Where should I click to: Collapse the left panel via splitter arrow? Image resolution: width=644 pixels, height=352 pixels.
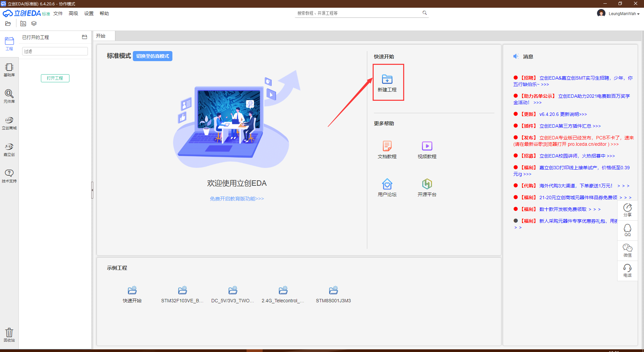92,190
